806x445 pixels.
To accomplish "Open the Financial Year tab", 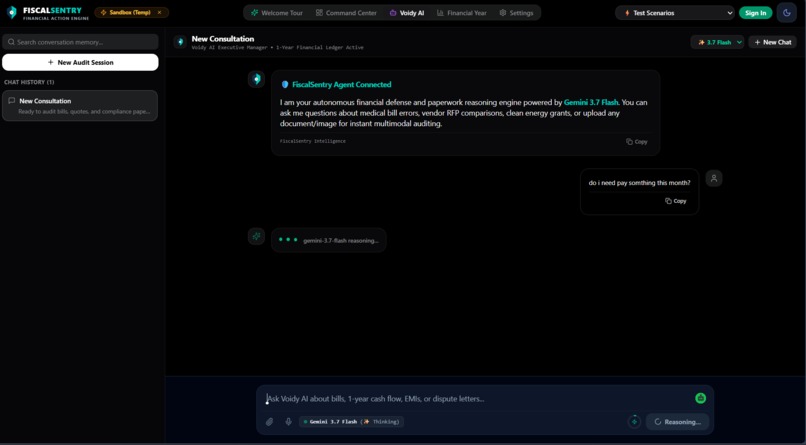I will tap(462, 13).
